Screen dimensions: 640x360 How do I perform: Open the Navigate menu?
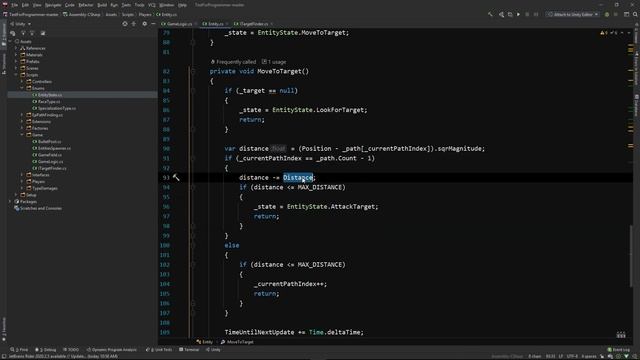pyautogui.click(x=53, y=5)
